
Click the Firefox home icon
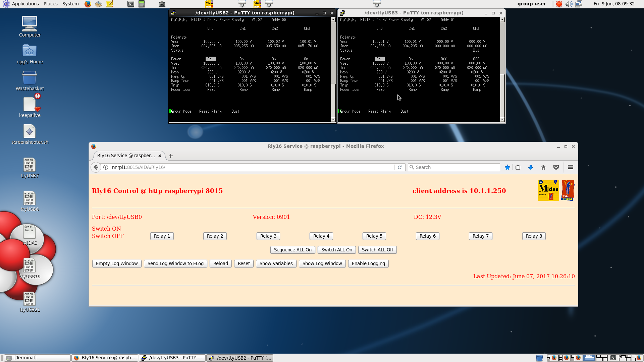point(543,167)
